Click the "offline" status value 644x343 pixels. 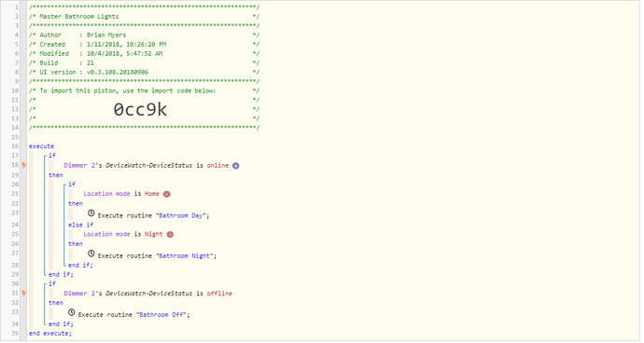(219, 294)
